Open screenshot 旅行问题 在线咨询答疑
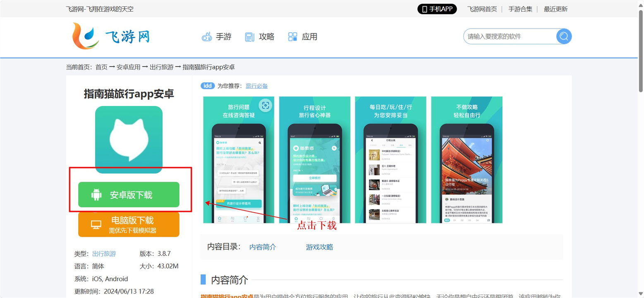This screenshot has width=644, height=298. pyautogui.click(x=239, y=160)
